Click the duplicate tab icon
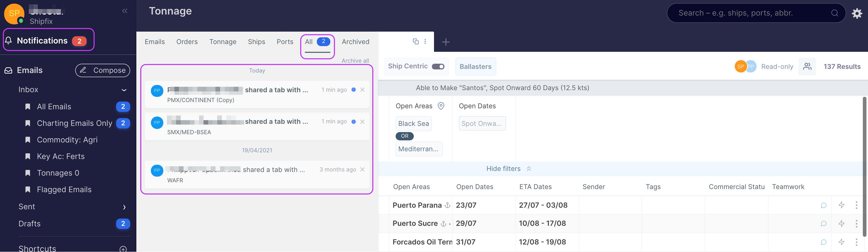The width and height of the screenshot is (868, 252). click(x=416, y=41)
